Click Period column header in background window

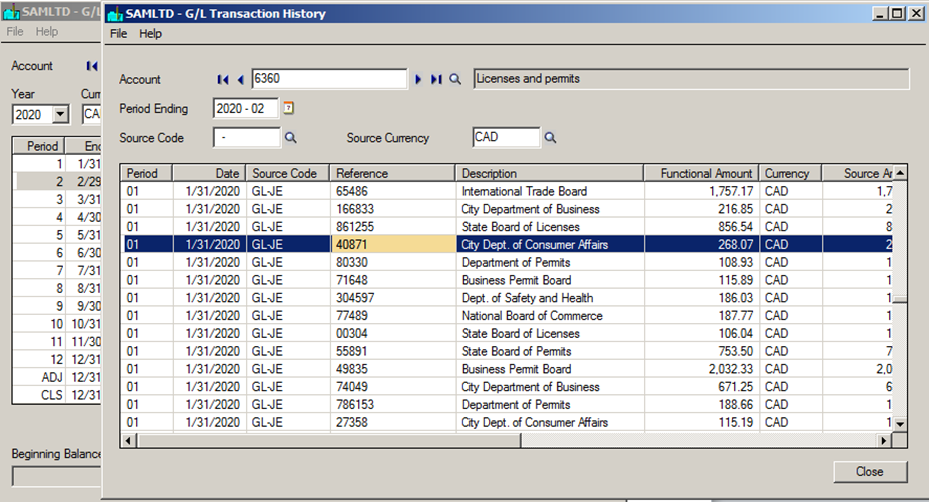39,146
